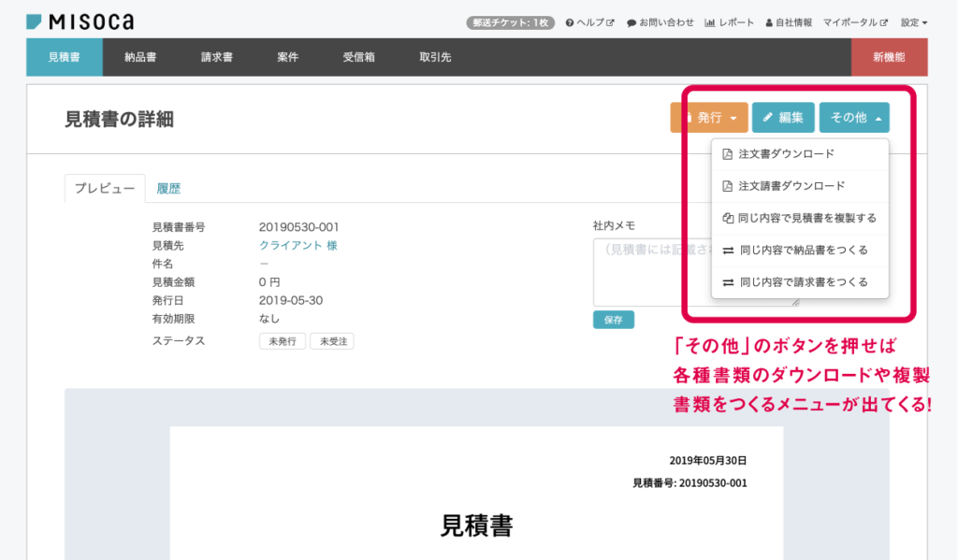Click the PDF icon beside 注文書ダウンロード
Screen dimensions: 958x560
727,154
